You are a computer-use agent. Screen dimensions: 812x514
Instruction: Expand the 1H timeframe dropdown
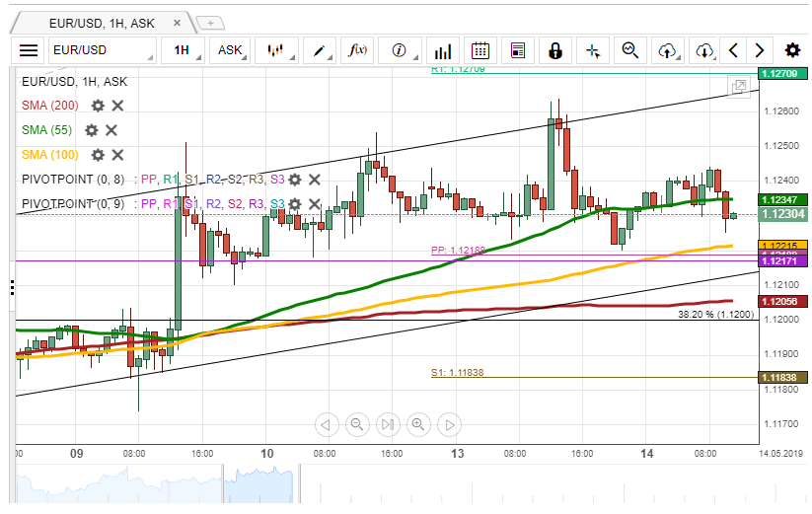tap(183, 50)
